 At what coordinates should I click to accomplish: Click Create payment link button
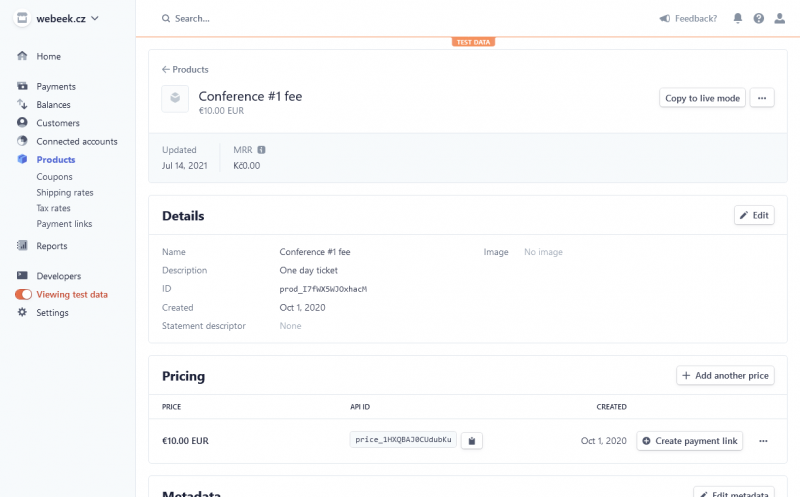(x=690, y=441)
